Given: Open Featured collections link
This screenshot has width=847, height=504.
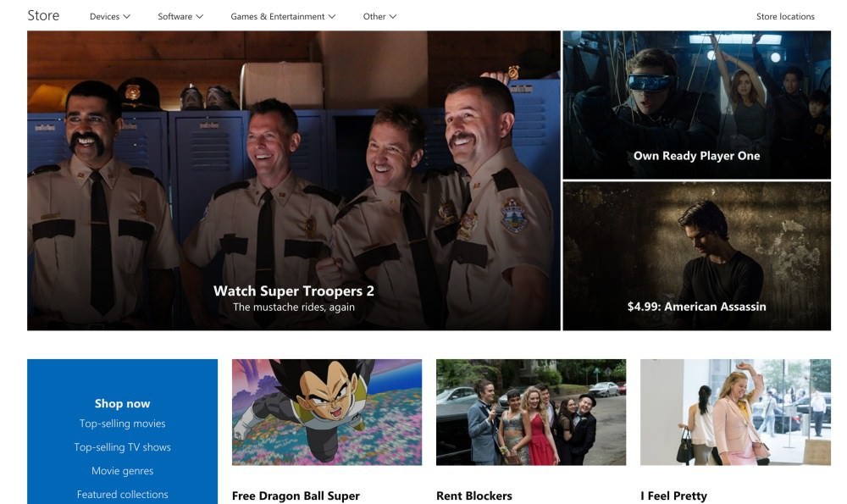Looking at the screenshot, I should [x=123, y=495].
